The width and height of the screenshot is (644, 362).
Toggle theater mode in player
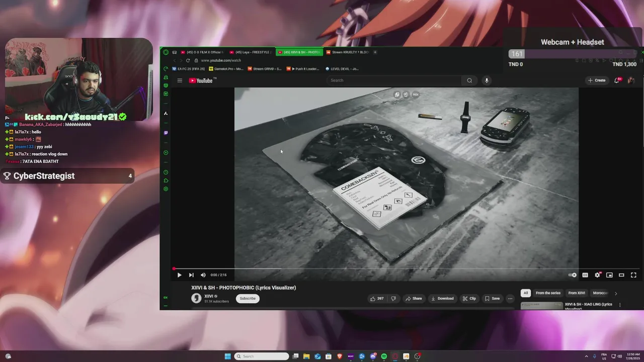pos(621,275)
